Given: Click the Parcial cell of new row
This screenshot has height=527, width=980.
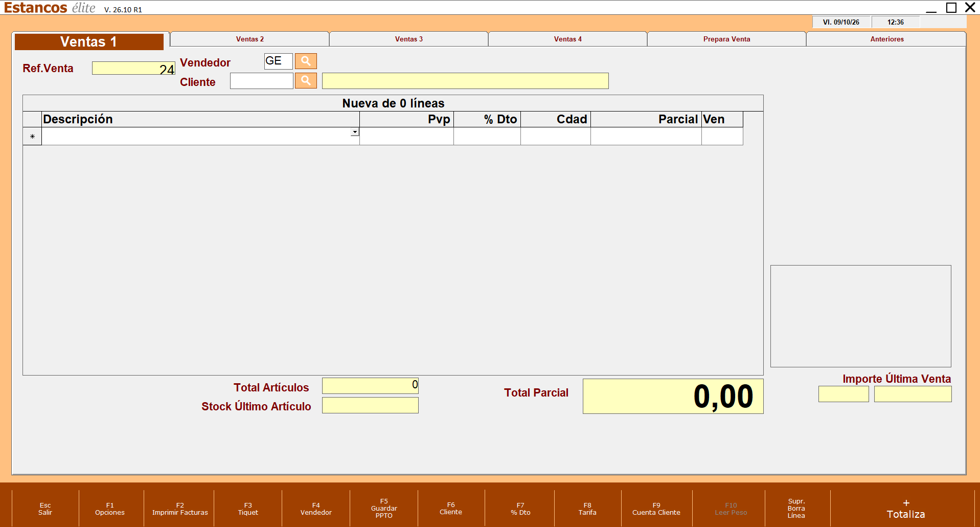Looking at the screenshot, I should coord(646,136).
